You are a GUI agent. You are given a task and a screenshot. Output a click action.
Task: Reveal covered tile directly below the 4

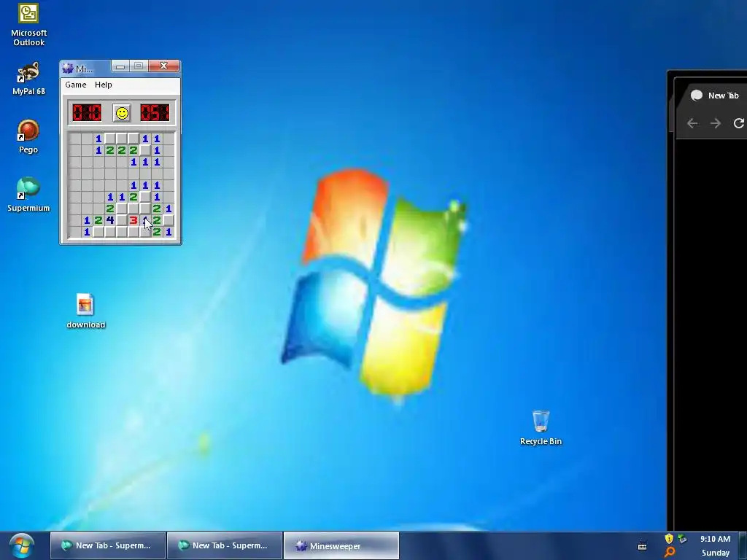[110, 232]
